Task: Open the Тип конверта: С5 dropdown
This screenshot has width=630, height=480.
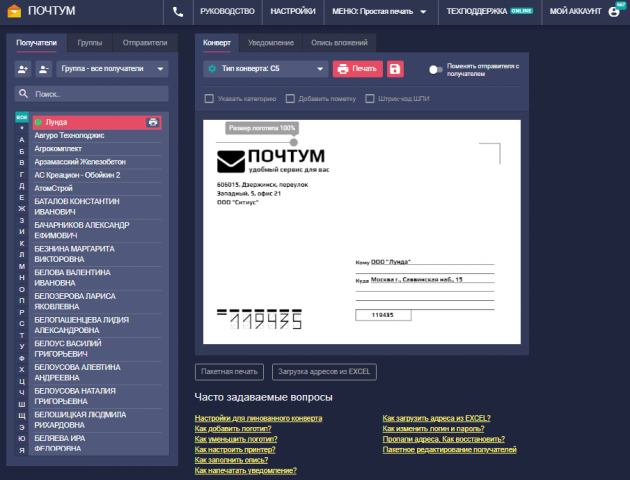Action: (x=266, y=69)
